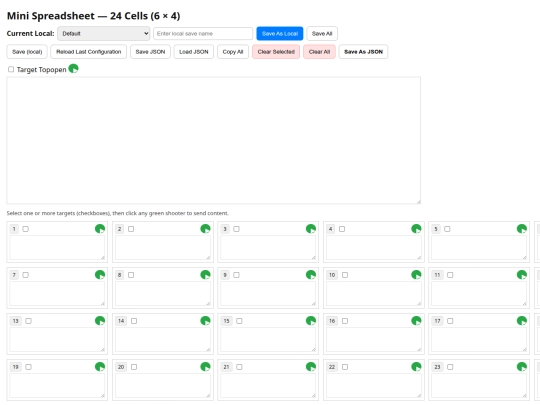Click Save (local) button
Screen dimensions: 540x405
[x=27, y=52]
